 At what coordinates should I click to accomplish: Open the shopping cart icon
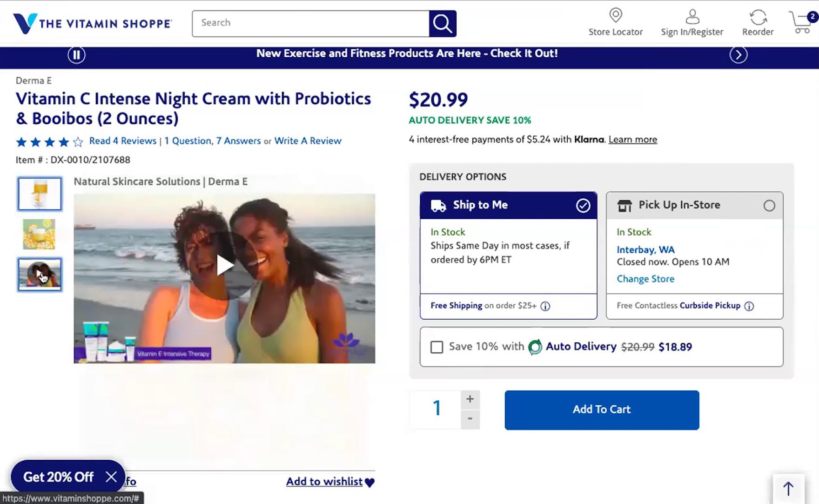(801, 22)
